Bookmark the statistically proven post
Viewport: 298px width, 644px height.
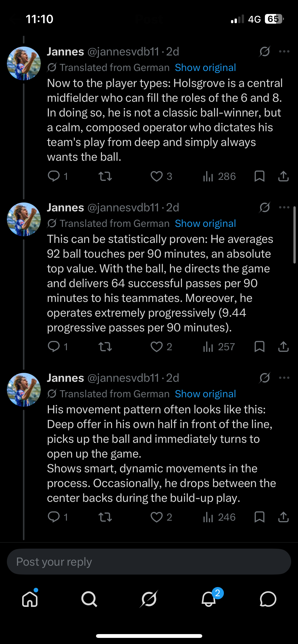260,347
